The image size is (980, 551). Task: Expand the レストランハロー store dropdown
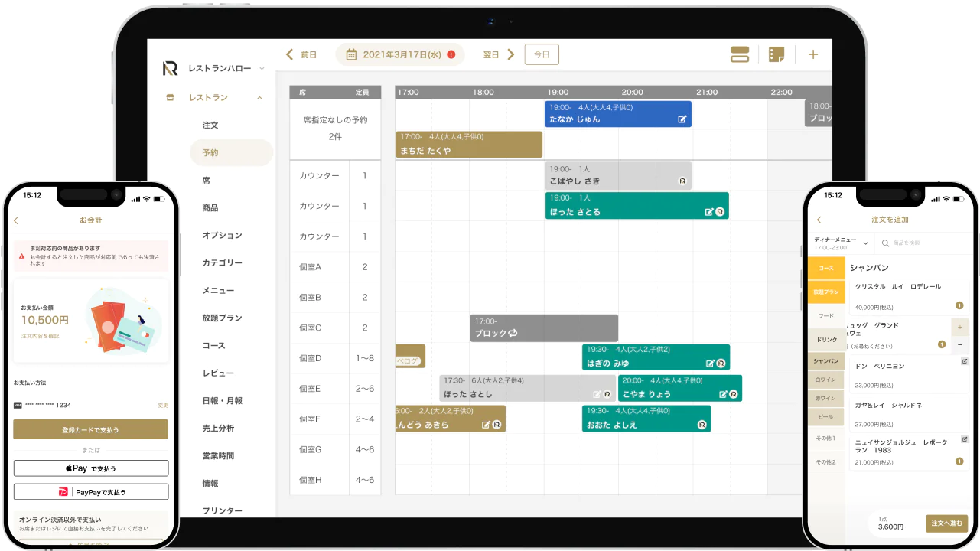[262, 69]
